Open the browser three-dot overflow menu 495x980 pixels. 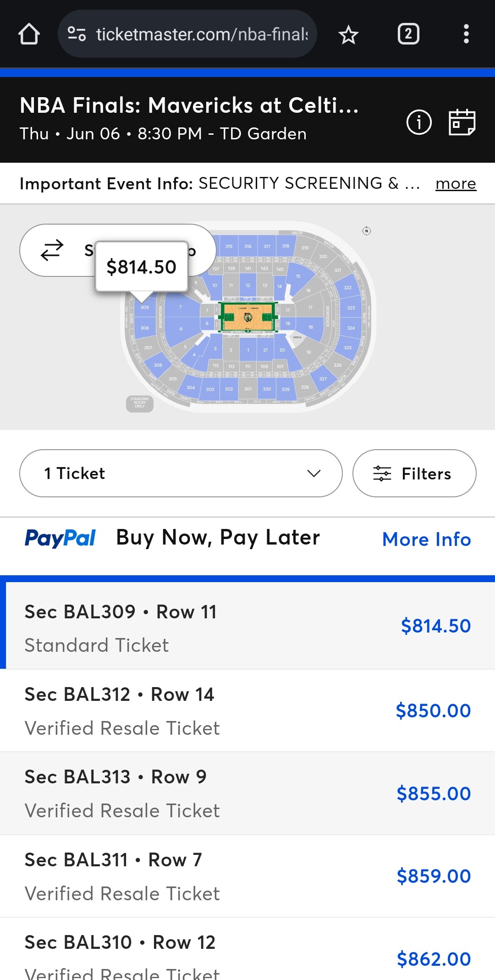click(466, 34)
